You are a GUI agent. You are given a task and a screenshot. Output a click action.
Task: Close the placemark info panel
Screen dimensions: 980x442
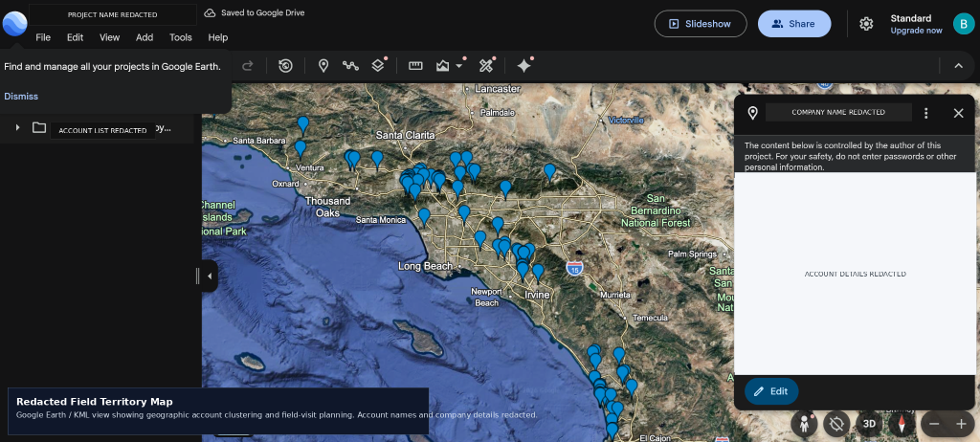tap(958, 113)
